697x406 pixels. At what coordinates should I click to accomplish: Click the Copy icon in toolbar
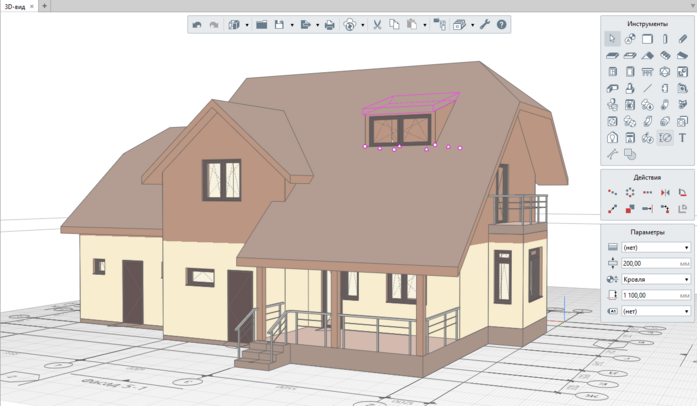(x=394, y=25)
